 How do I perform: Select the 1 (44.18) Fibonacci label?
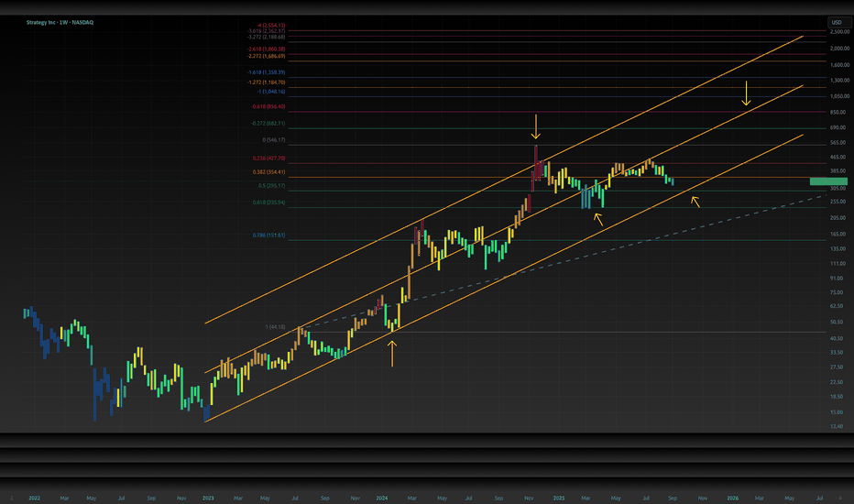tap(275, 327)
